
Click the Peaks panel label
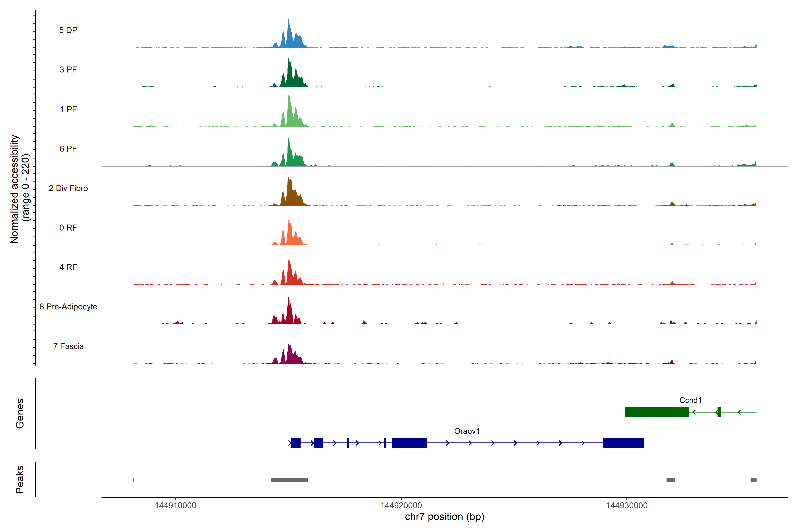[x=20, y=479]
